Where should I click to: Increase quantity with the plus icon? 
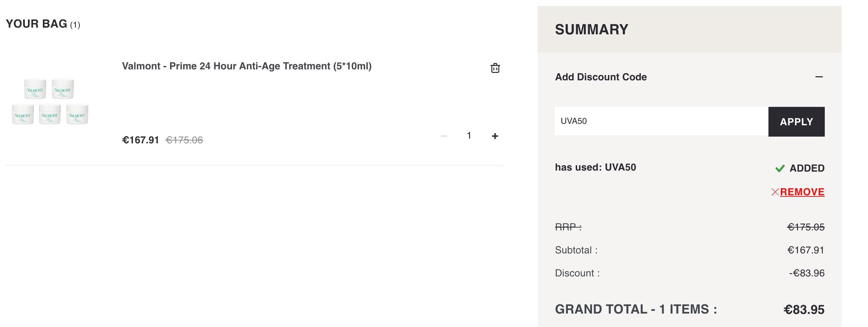pyautogui.click(x=495, y=136)
